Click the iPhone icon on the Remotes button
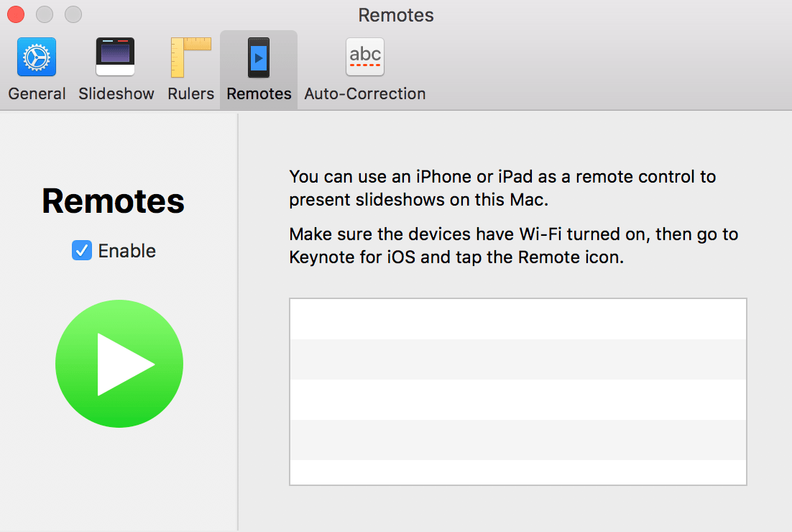Screen dimensions: 792x532 (x=258, y=57)
